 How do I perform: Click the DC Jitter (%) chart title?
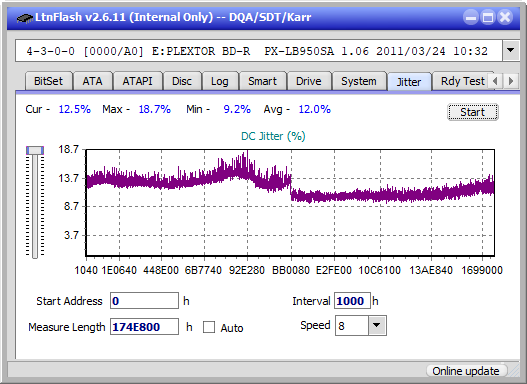point(273,136)
